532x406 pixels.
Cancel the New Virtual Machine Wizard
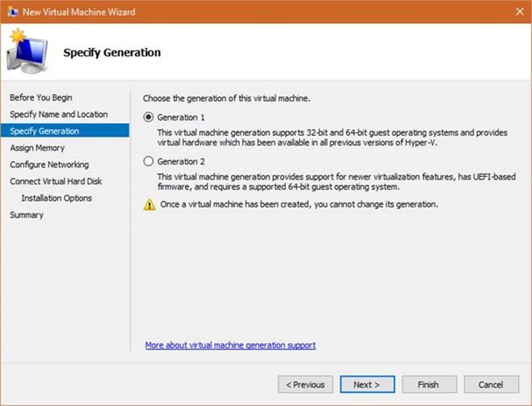click(x=491, y=384)
